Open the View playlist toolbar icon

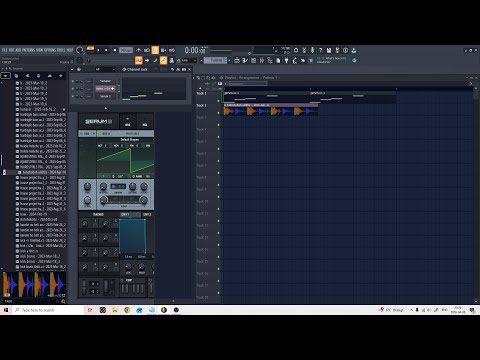237,60
